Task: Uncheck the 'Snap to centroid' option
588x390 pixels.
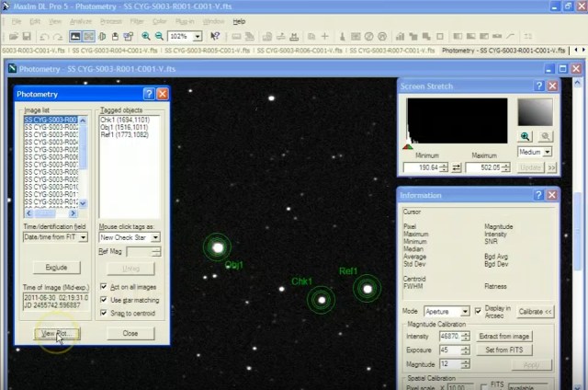Action: pos(104,312)
